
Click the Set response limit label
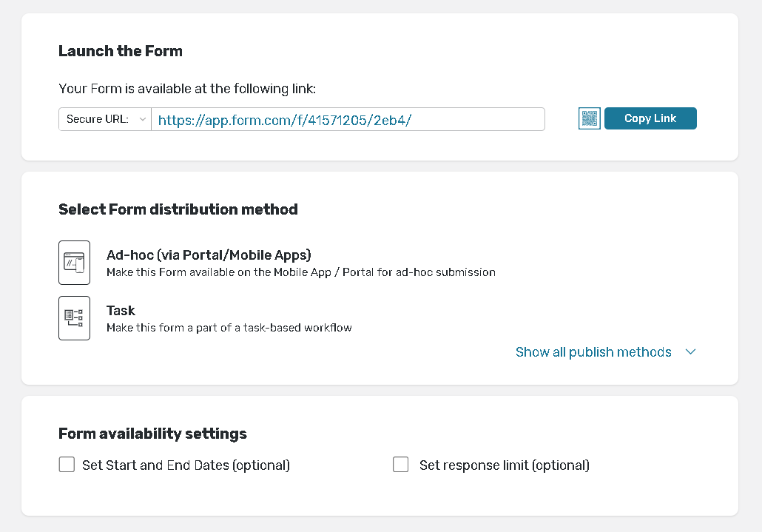click(504, 465)
